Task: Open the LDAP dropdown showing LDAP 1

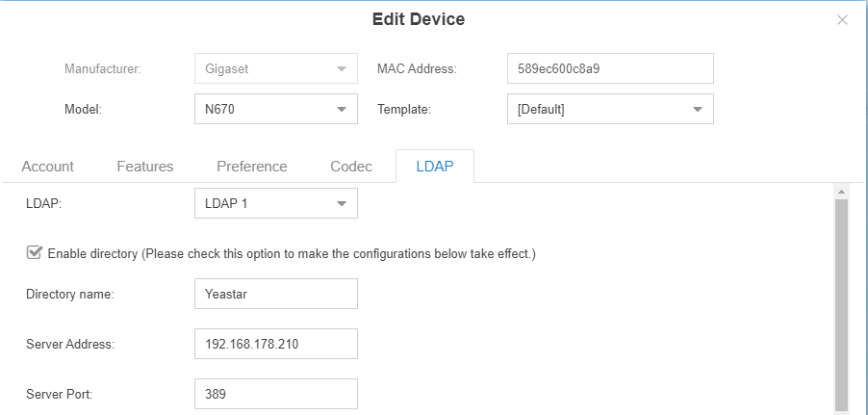Action: (275, 203)
